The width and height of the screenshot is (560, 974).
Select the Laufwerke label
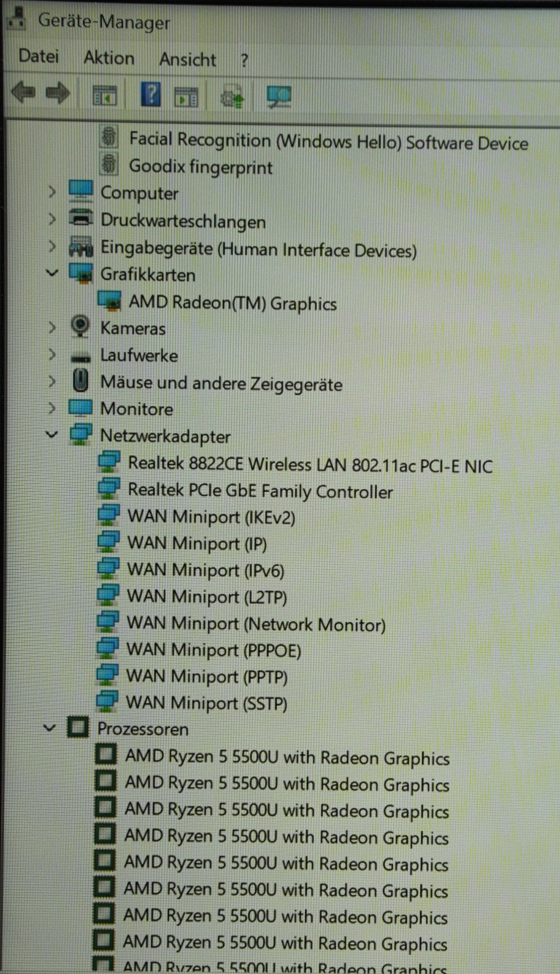coord(139,355)
